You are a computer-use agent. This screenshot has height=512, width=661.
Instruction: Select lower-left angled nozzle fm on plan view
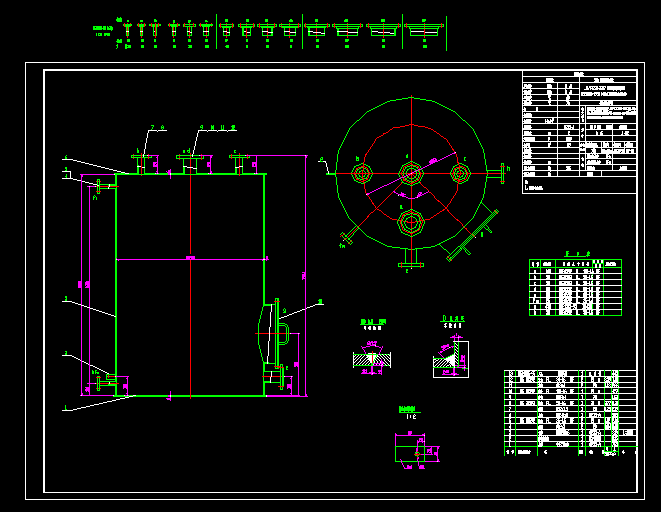[349, 237]
